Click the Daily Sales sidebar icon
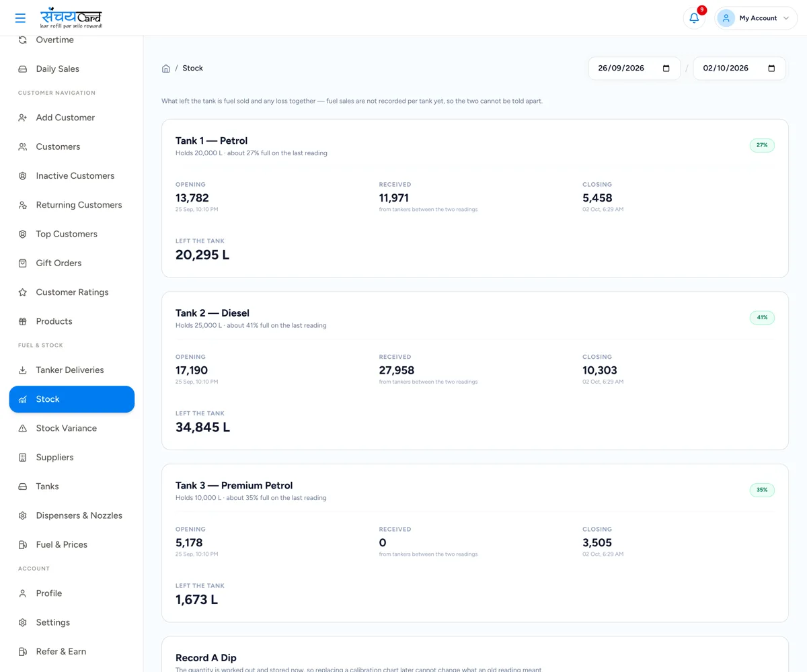This screenshot has height=672, width=807. pyautogui.click(x=22, y=69)
